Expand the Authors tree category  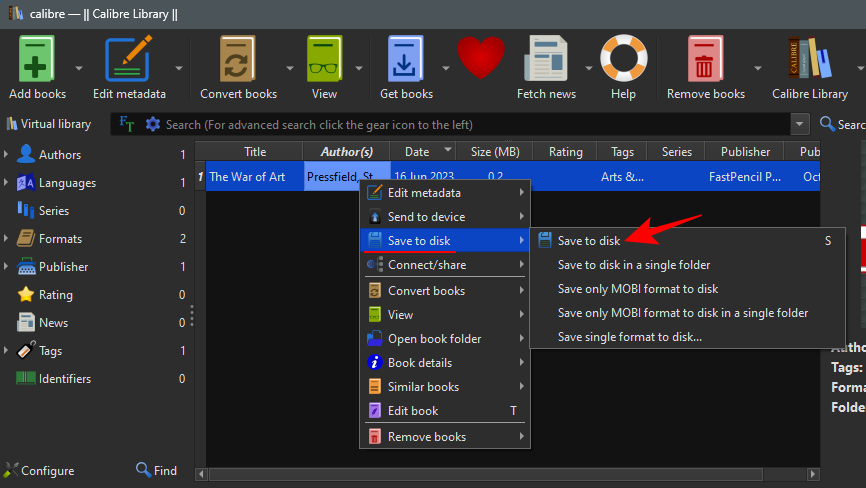point(6,155)
